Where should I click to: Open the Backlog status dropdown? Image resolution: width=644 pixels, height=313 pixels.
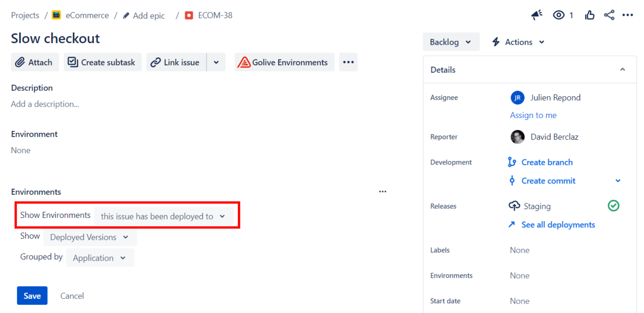[x=451, y=42]
